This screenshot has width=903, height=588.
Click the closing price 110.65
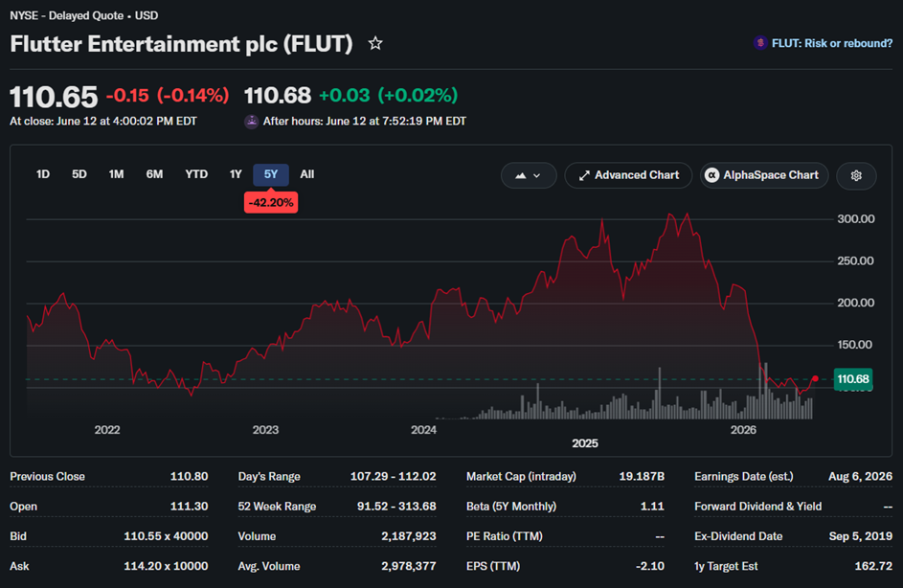tap(55, 97)
